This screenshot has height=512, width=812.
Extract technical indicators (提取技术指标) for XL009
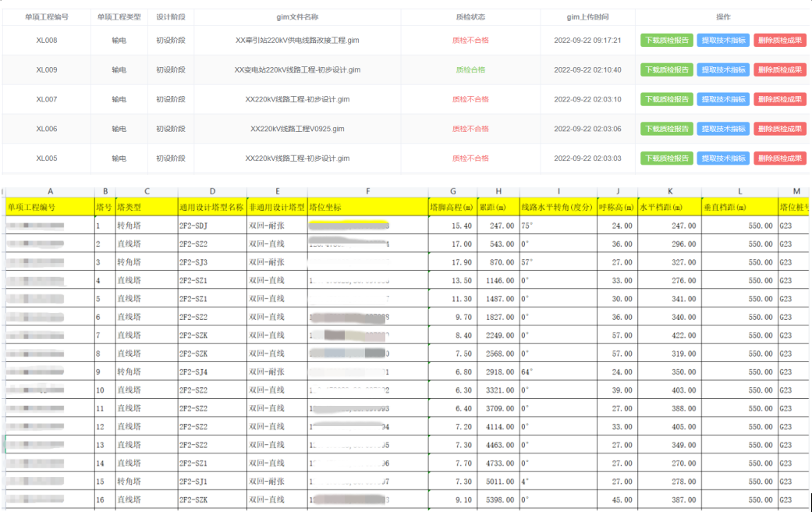(x=723, y=70)
